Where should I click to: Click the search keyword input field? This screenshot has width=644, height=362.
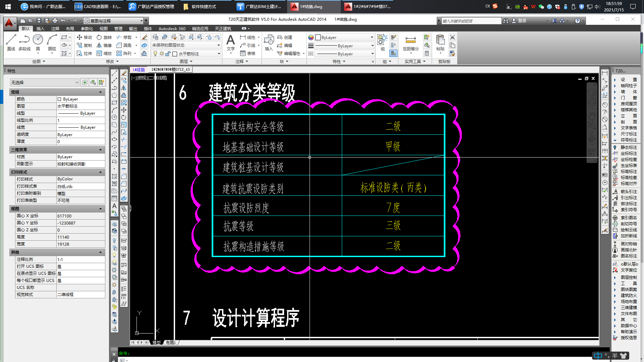click(x=471, y=21)
